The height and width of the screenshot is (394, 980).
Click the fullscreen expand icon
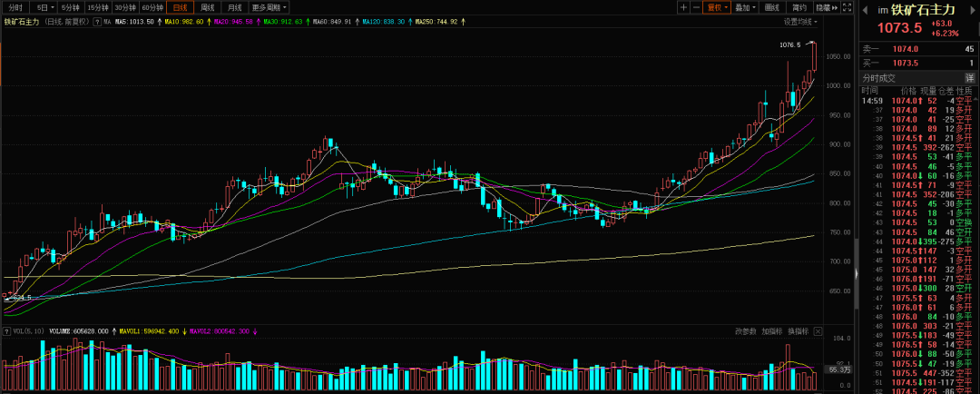[x=847, y=7]
